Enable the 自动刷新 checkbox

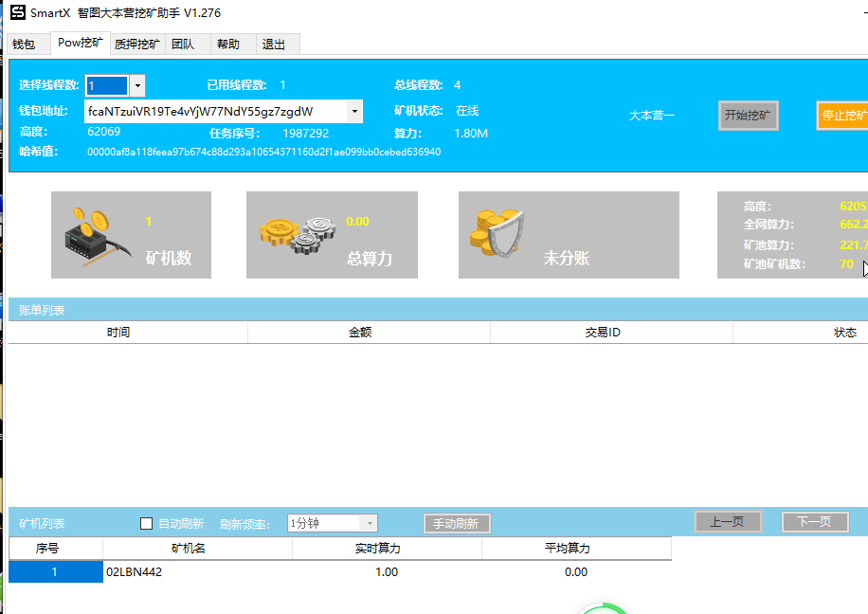(x=147, y=523)
